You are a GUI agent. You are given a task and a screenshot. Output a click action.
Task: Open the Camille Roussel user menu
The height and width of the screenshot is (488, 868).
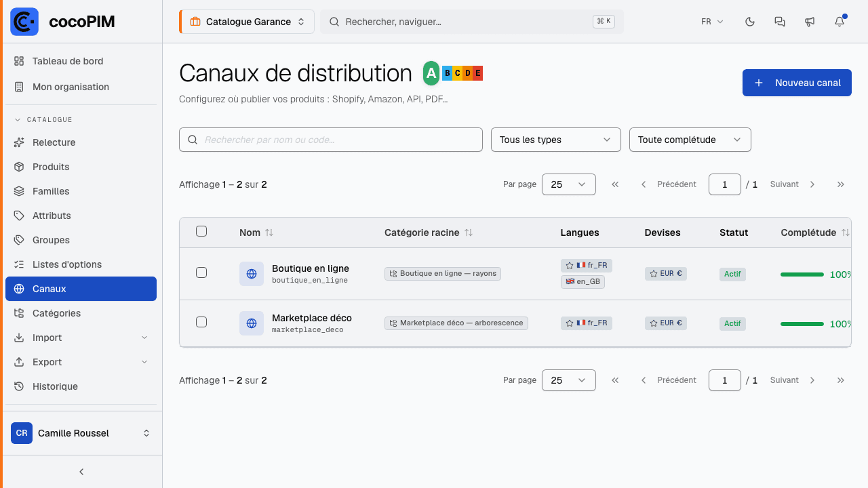coord(81,433)
